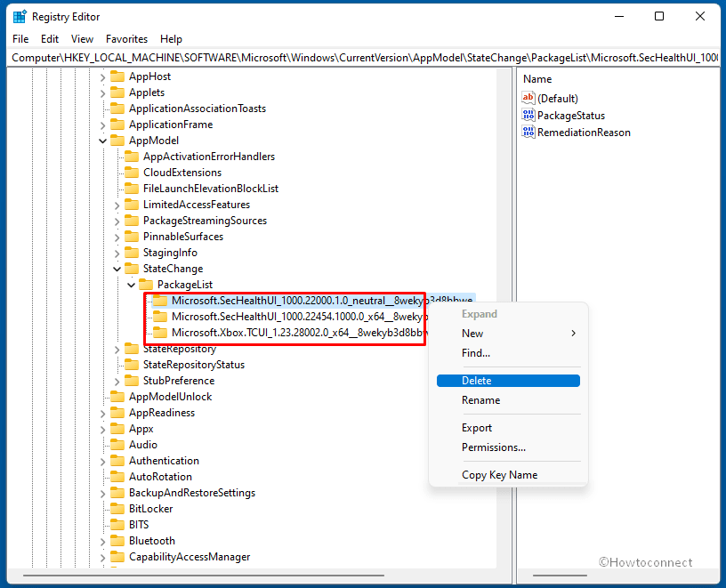726x588 pixels.
Task: Choose Permissions... in the context menu
Action: click(x=508, y=447)
